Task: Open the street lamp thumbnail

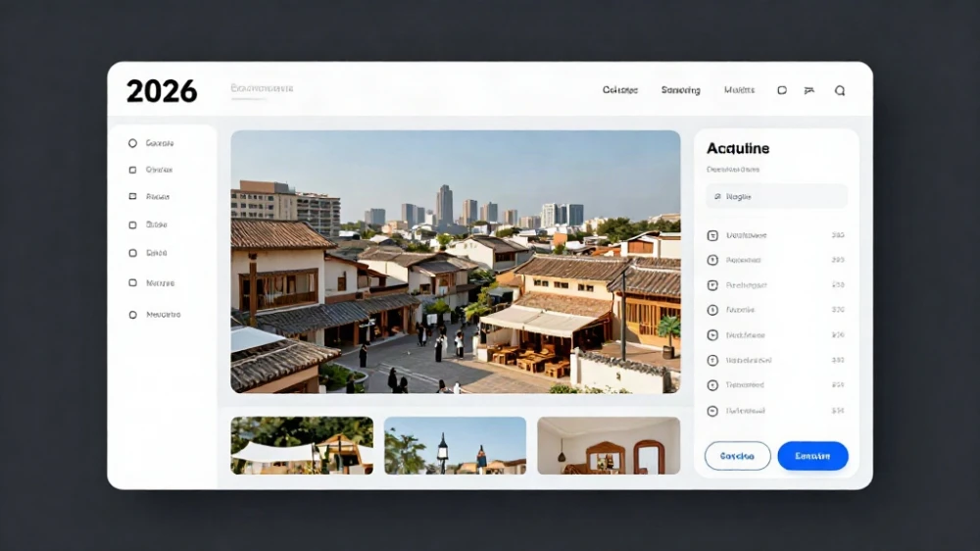Action: [x=455, y=445]
